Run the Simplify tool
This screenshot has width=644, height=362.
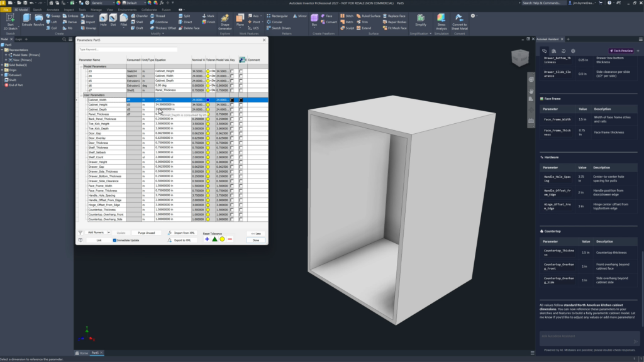(421, 21)
